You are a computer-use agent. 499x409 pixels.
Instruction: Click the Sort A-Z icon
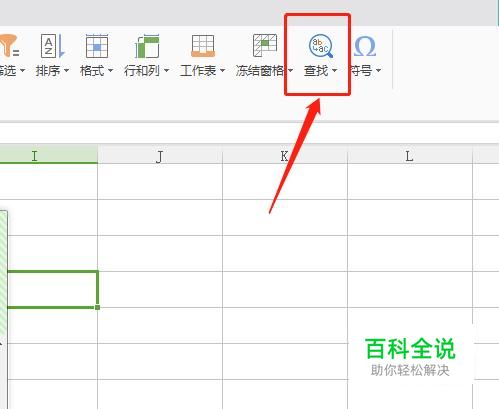[x=52, y=46]
